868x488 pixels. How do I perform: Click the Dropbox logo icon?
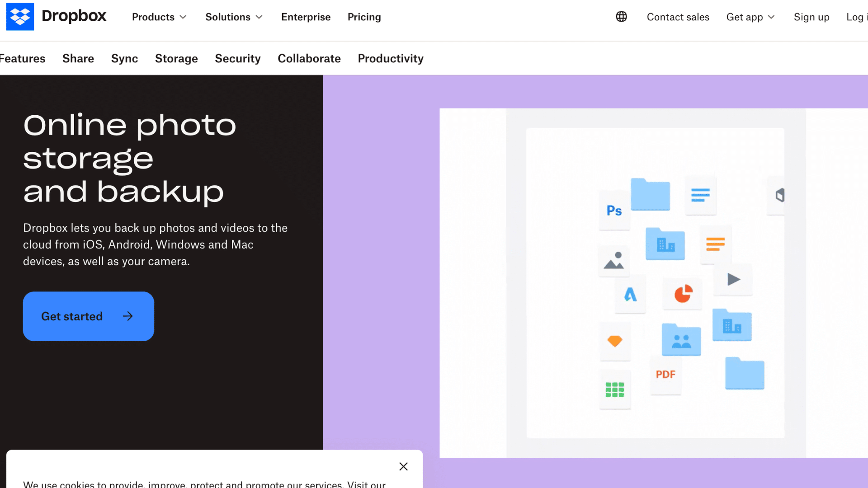pyautogui.click(x=20, y=17)
